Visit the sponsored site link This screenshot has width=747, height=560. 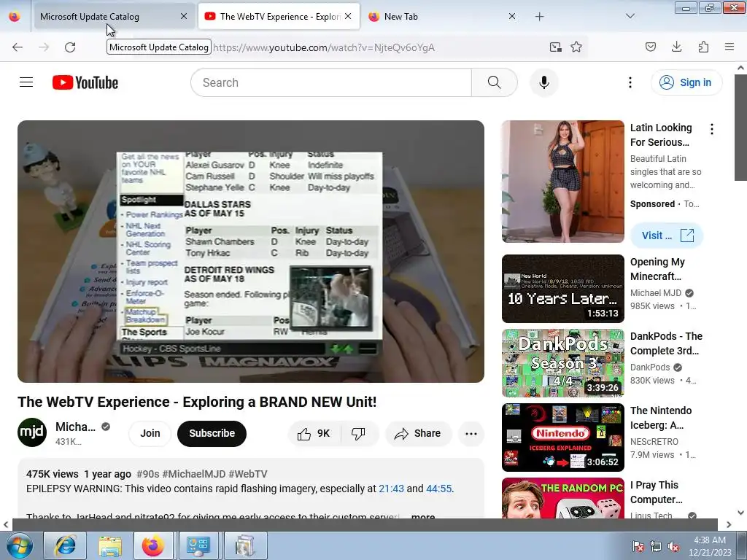click(x=667, y=236)
